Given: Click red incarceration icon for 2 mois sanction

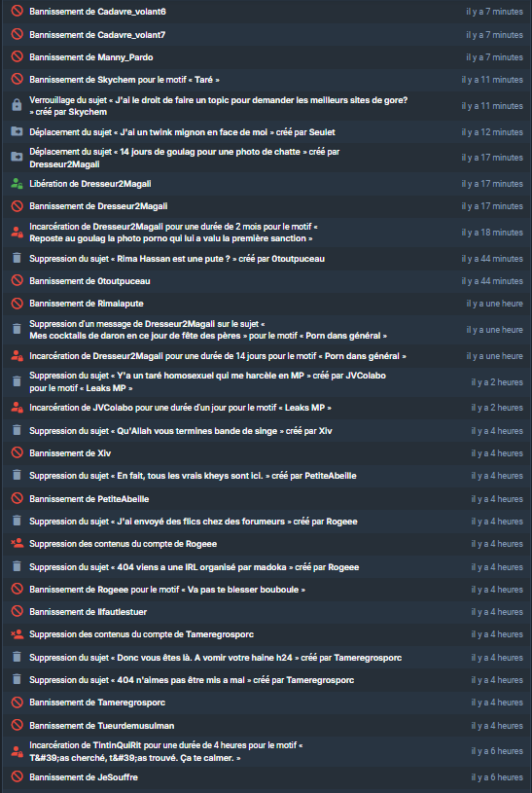Looking at the screenshot, I should (x=17, y=233).
